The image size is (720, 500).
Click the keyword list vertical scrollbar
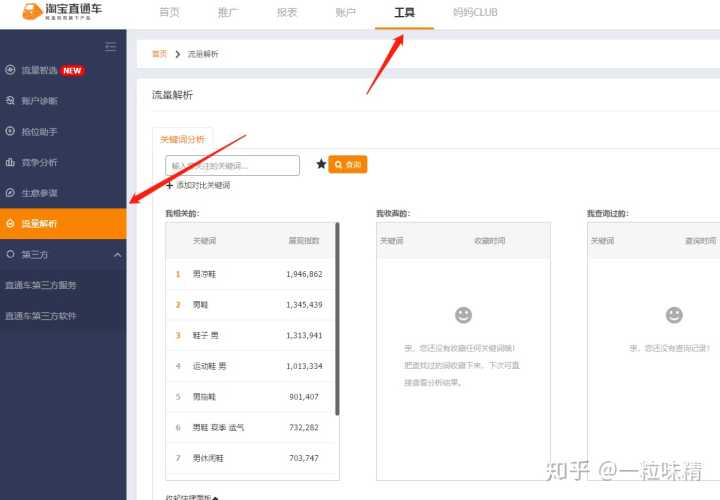(x=337, y=320)
